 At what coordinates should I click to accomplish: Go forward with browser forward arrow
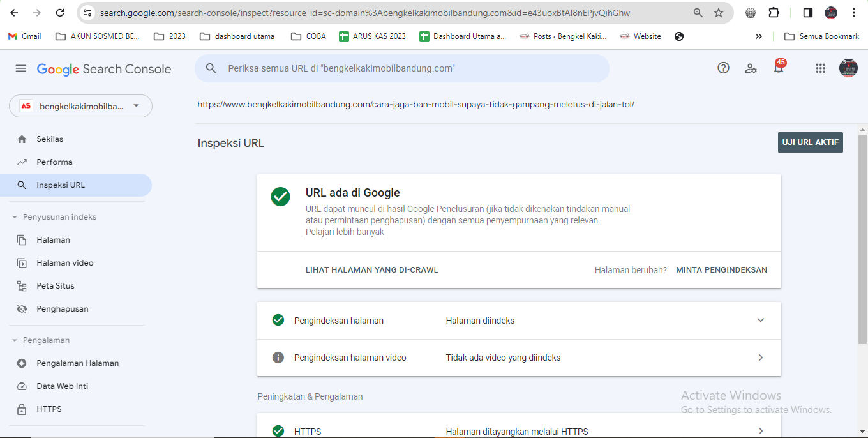(x=37, y=13)
